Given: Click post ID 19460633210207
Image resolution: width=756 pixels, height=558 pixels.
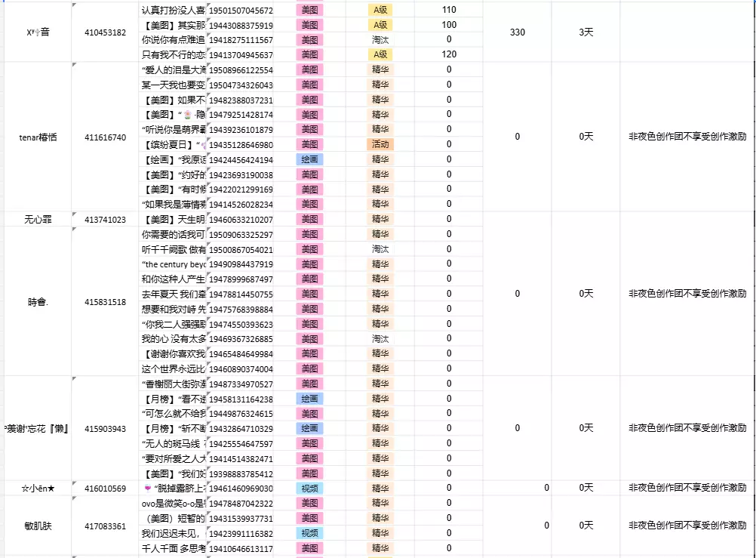Looking at the screenshot, I should coord(241,220).
